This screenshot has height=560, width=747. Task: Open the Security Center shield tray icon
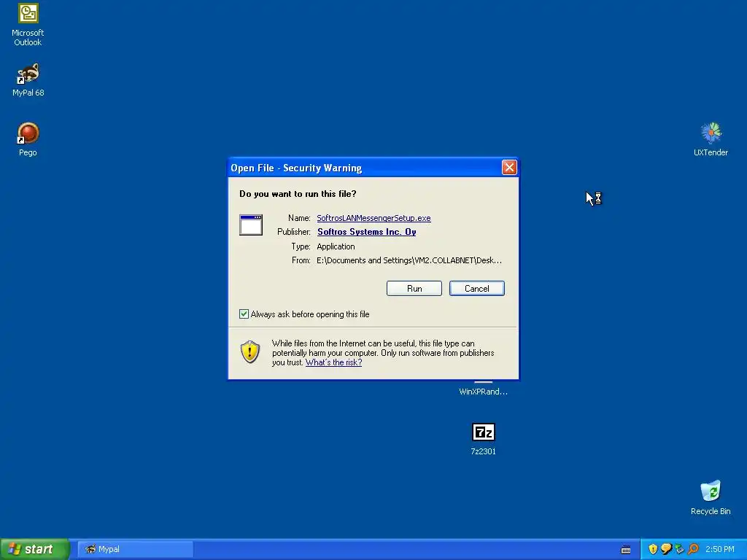653,549
